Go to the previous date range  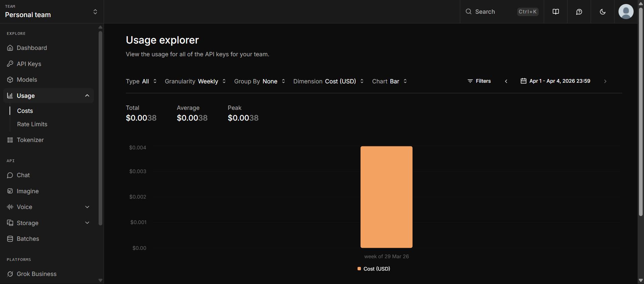[506, 81]
